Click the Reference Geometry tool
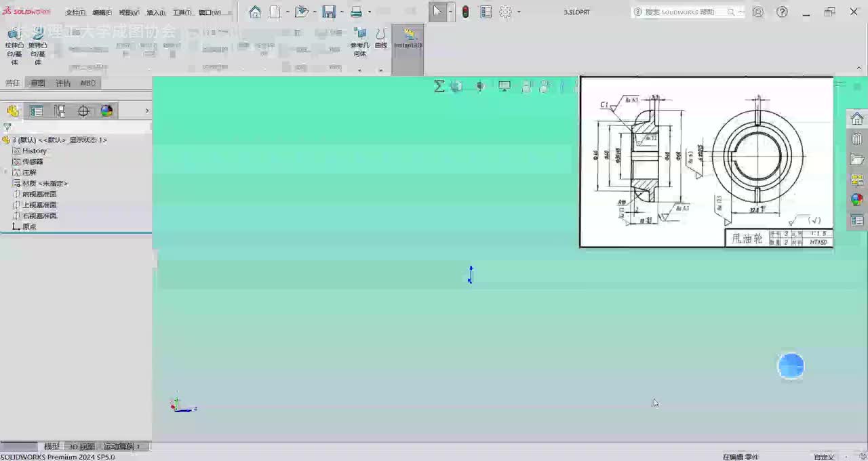Image resolution: width=868 pixels, height=461 pixels. pyautogui.click(x=360, y=43)
